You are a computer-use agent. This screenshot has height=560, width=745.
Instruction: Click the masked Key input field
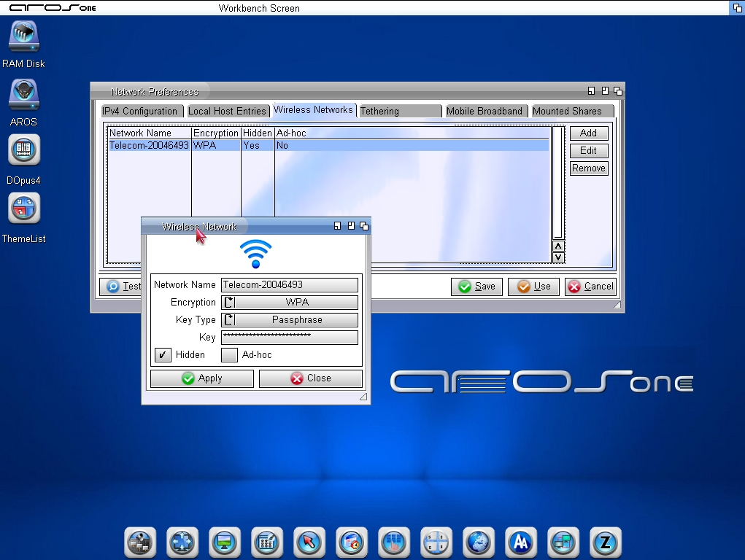[x=290, y=337]
